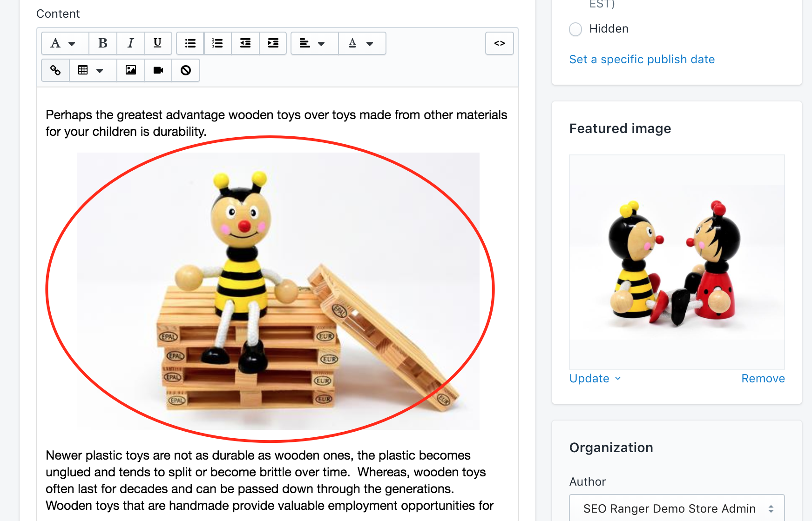Expand the insert table dropdown
Screen dimensions: 812x521
tap(92, 70)
